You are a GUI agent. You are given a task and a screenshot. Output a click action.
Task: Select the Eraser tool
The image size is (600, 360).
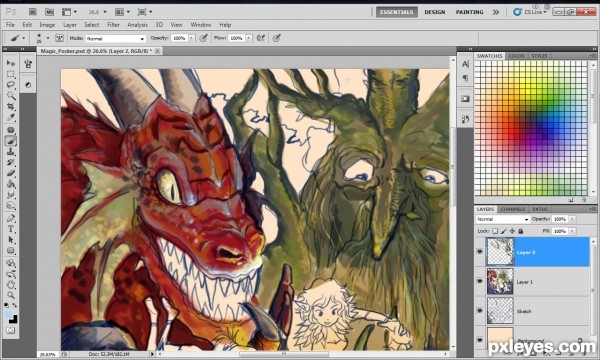pyautogui.click(x=11, y=173)
